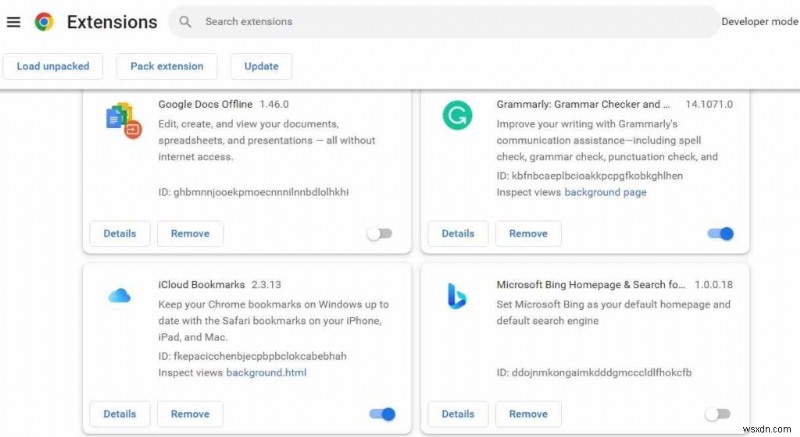Enable the Microsoft Bing Homepage toggle

coord(718,414)
